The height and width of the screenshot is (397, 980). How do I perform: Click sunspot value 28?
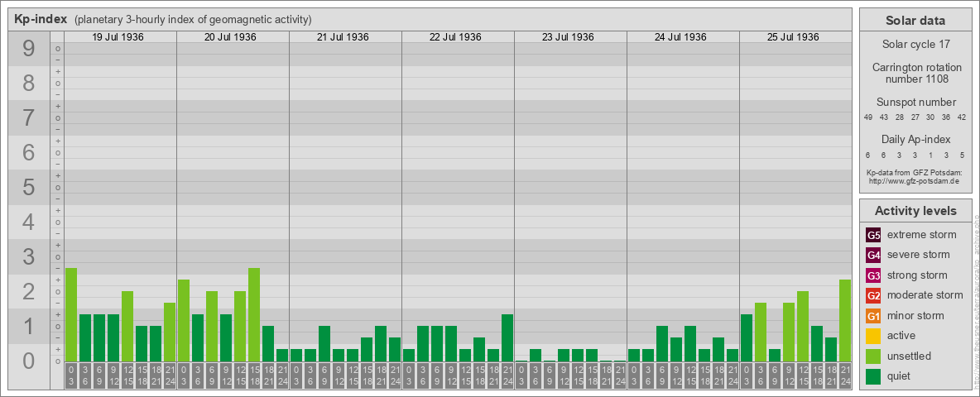pos(900,117)
